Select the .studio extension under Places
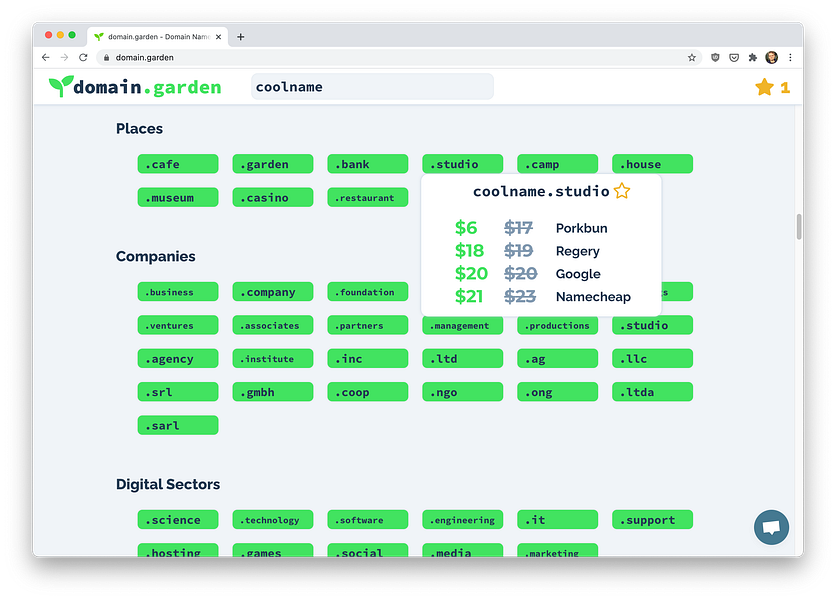Image resolution: width=836 pixels, height=600 pixels. click(463, 164)
